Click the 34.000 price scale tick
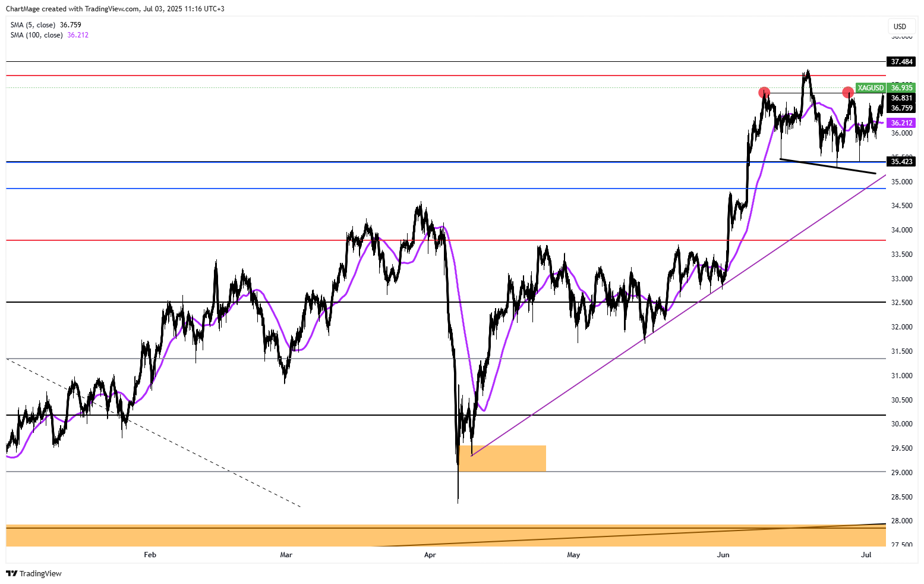 (x=901, y=230)
